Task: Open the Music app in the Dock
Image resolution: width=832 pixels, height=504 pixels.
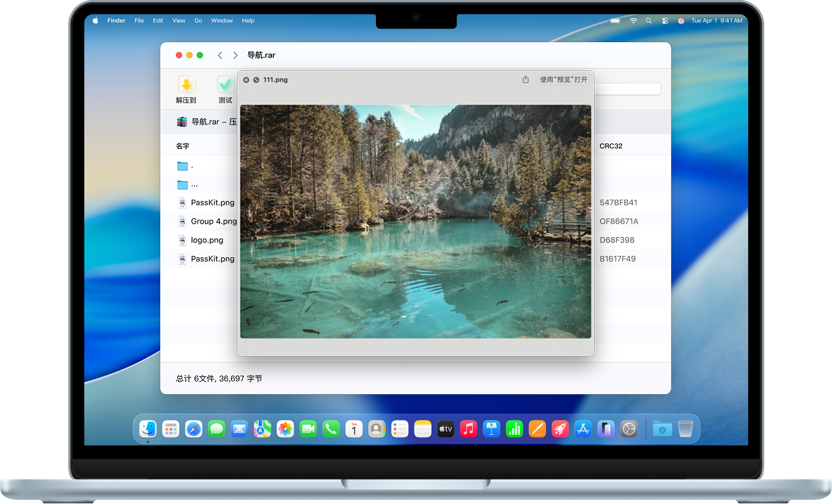Action: pos(468,429)
